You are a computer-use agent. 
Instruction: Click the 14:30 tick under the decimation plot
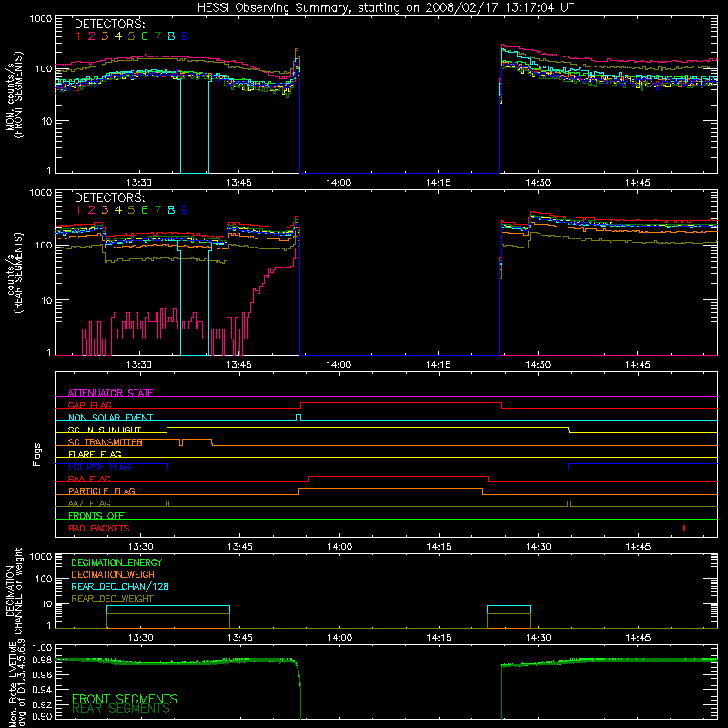539,638
